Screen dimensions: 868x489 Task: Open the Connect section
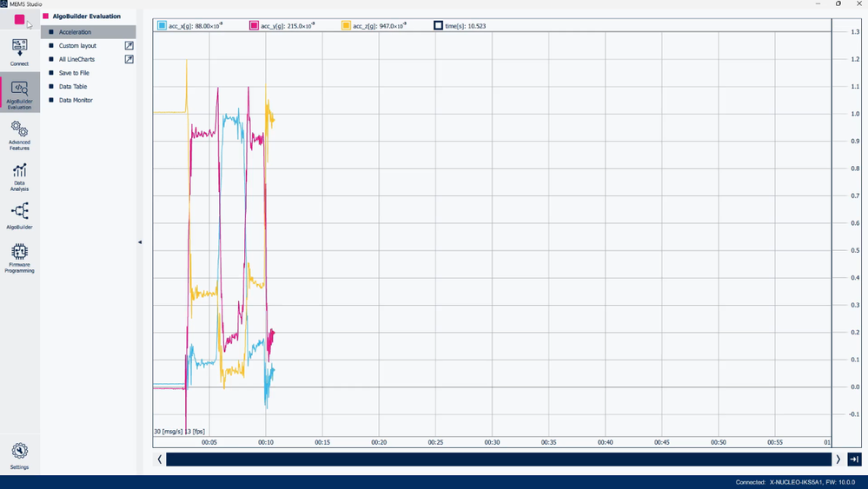pyautogui.click(x=19, y=53)
